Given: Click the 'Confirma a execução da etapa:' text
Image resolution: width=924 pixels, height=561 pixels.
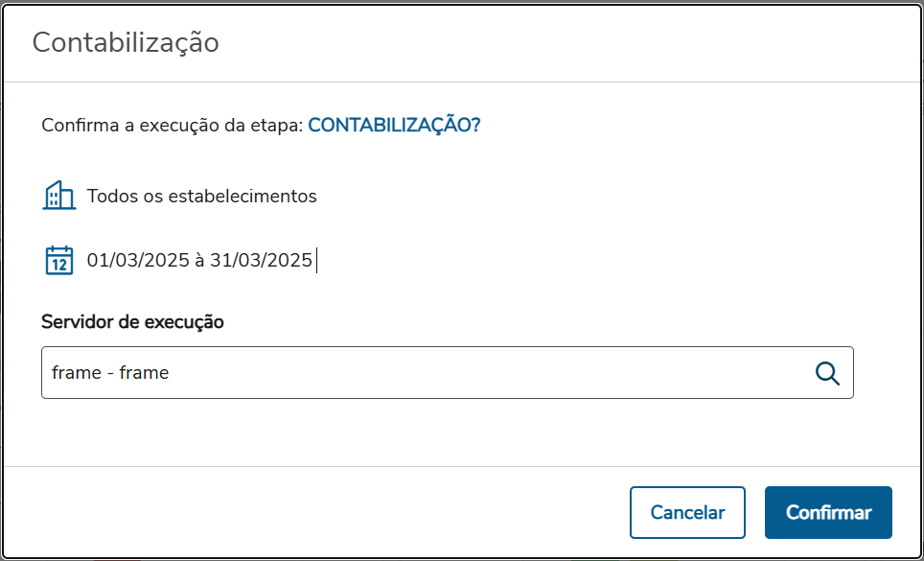Looking at the screenshot, I should tap(172, 126).
